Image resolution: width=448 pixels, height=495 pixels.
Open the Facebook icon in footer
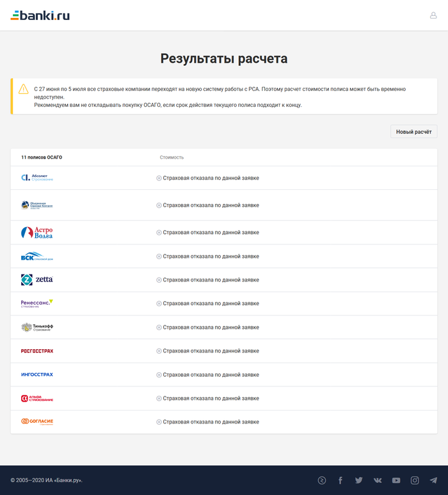pyautogui.click(x=340, y=480)
